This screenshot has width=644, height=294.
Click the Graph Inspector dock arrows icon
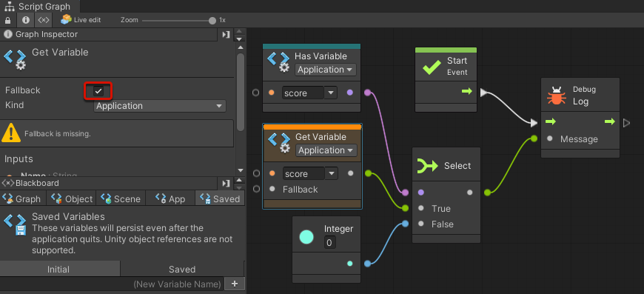[239, 35]
